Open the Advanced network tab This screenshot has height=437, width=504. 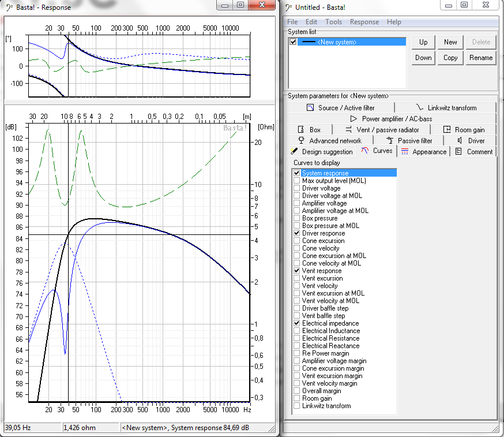pos(335,140)
